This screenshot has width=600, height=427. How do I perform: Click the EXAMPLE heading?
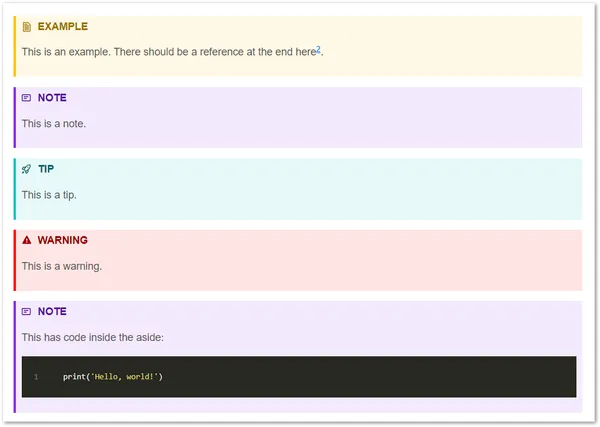62,27
